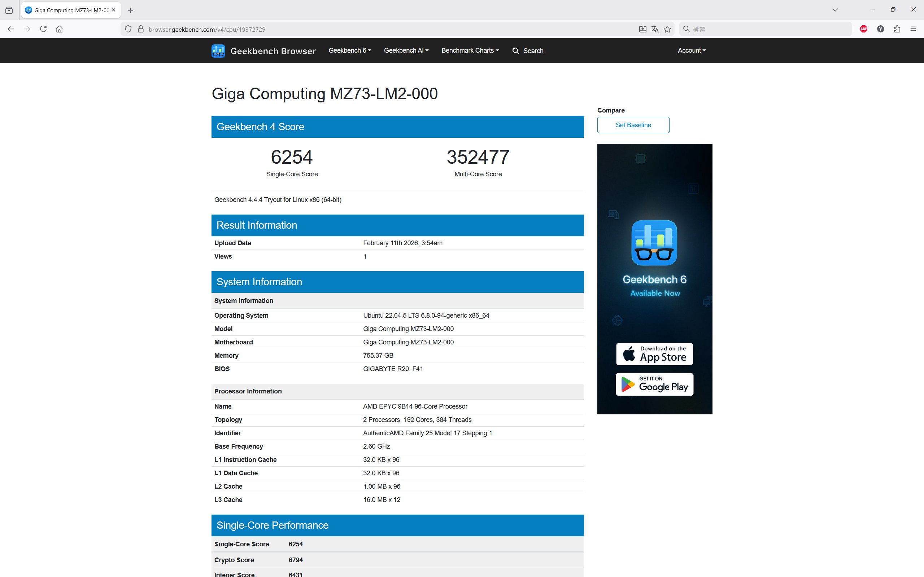Click the Google Play badge
Screen dimensions: 924x577
coord(654,384)
